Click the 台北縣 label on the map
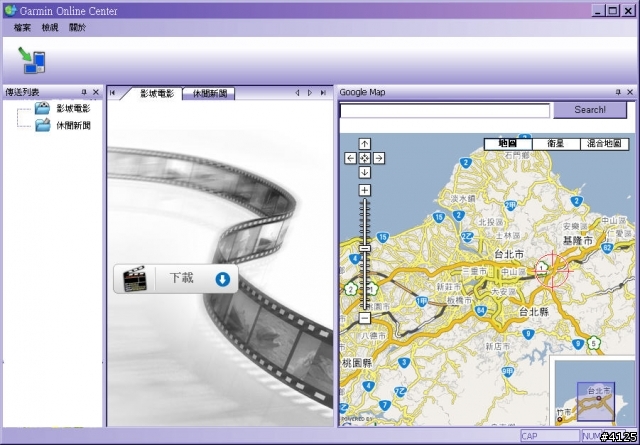This screenshot has height=445, width=640. [x=534, y=312]
